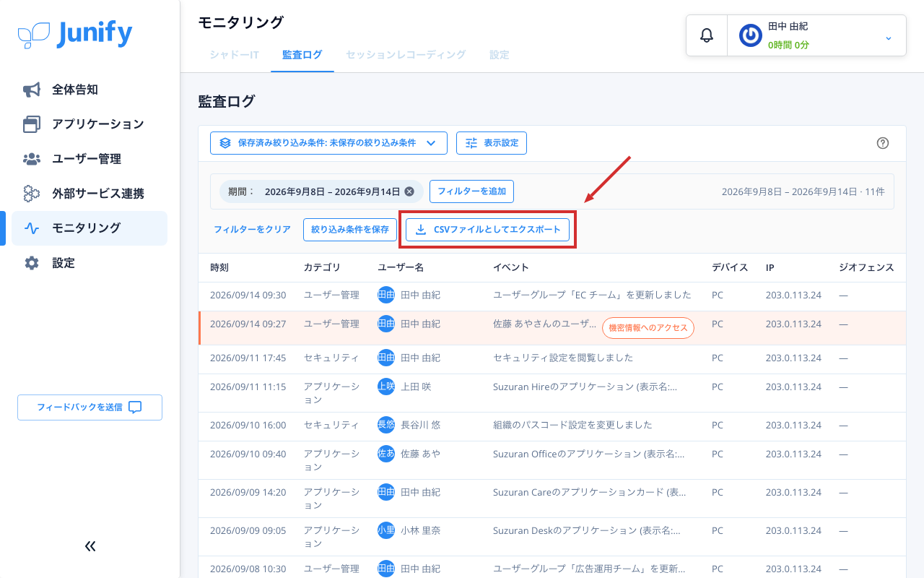This screenshot has width=924, height=578.
Task: Click セキュリティ設定を閲覧しました event text
Action: tap(563, 358)
